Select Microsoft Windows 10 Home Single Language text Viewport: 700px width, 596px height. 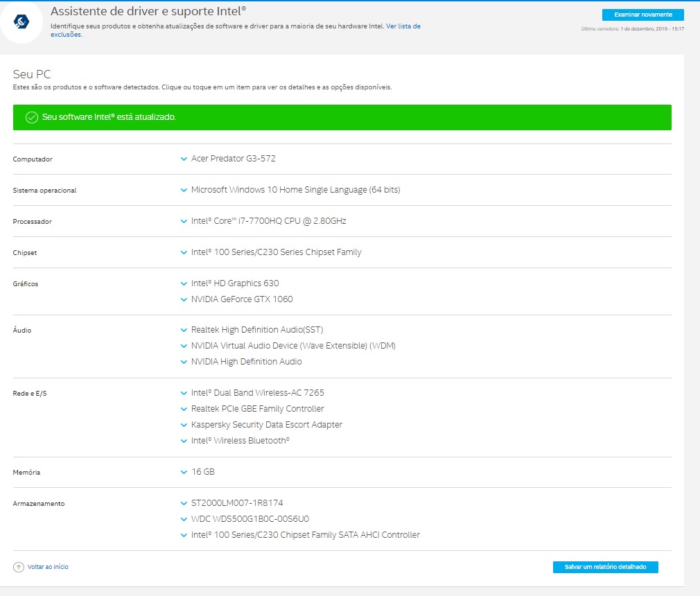(x=295, y=190)
